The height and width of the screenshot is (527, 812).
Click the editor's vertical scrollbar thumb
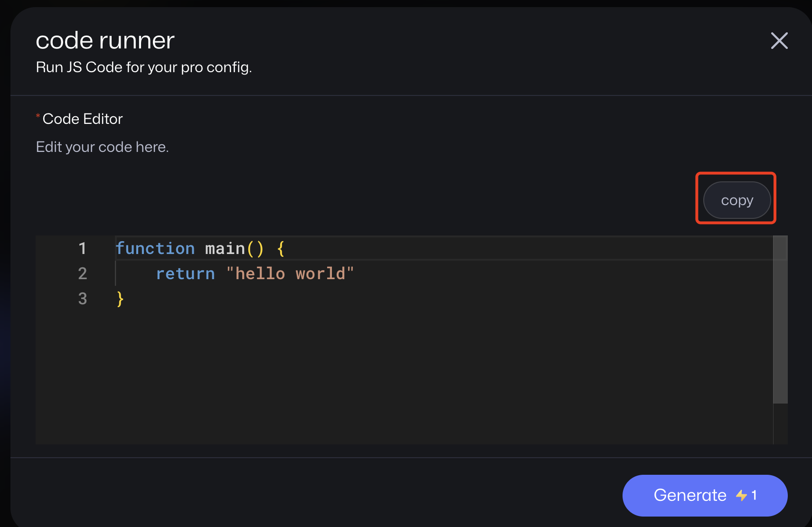point(780,319)
